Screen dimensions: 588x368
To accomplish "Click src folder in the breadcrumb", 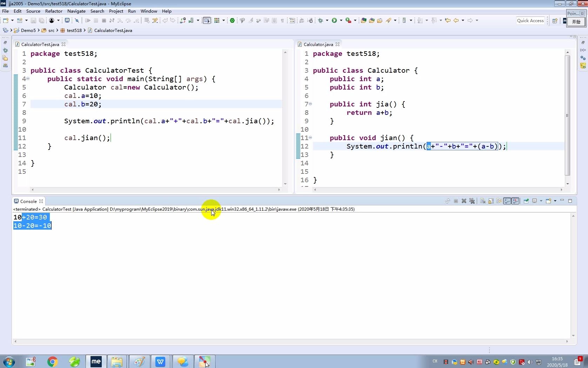I will pyautogui.click(x=51, y=31).
